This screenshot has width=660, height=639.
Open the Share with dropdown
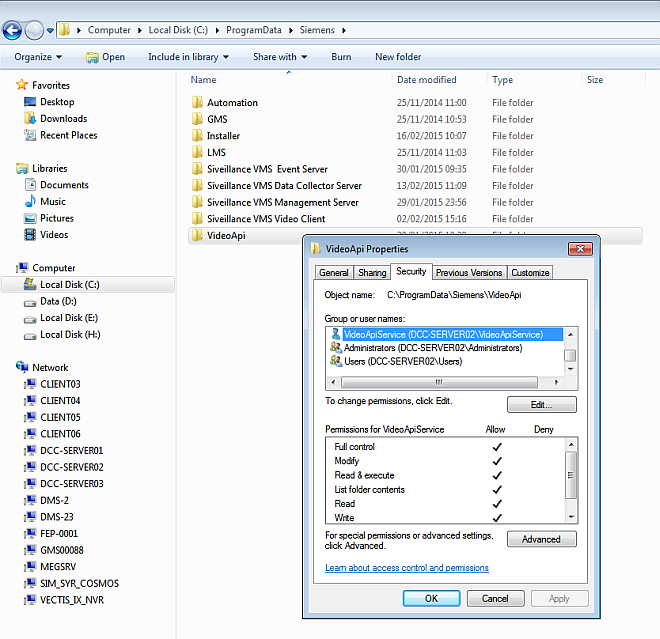279,57
